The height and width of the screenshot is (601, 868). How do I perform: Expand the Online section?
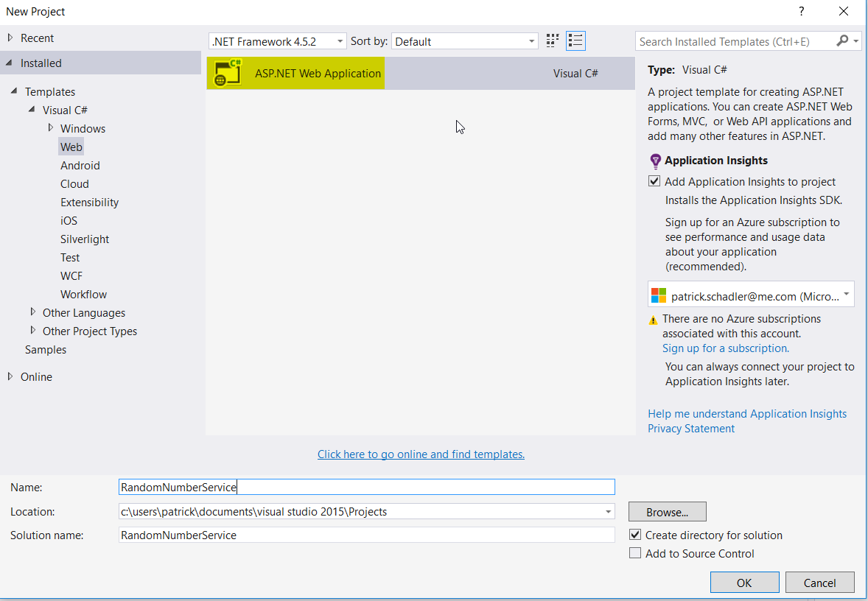(x=10, y=376)
